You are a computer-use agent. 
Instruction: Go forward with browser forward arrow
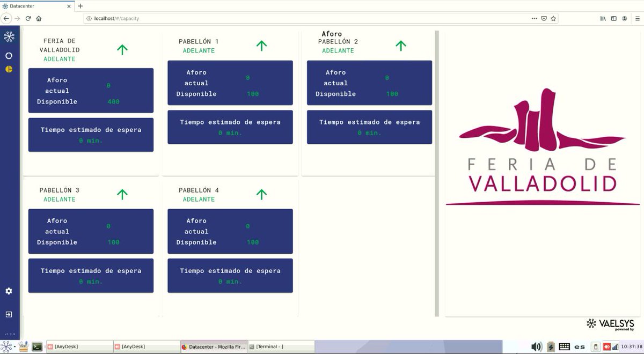(x=18, y=18)
